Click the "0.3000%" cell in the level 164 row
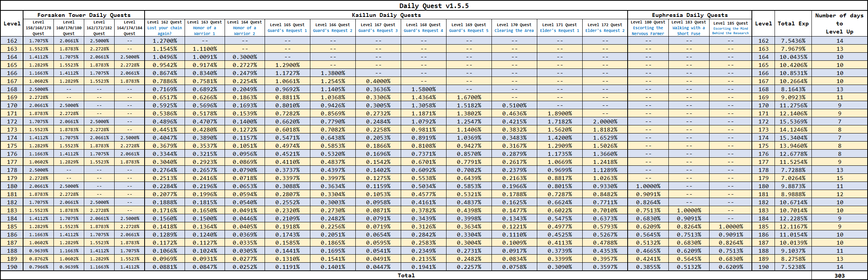 coord(245,57)
